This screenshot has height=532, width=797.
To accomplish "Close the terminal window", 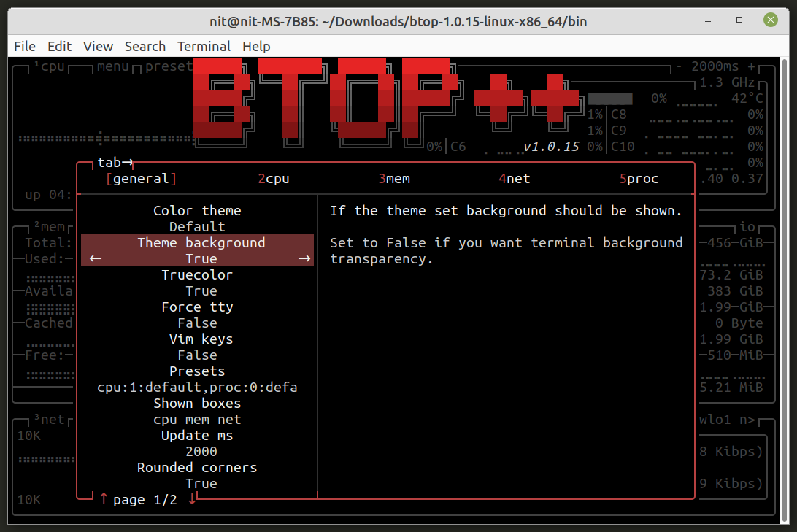I will pyautogui.click(x=770, y=20).
